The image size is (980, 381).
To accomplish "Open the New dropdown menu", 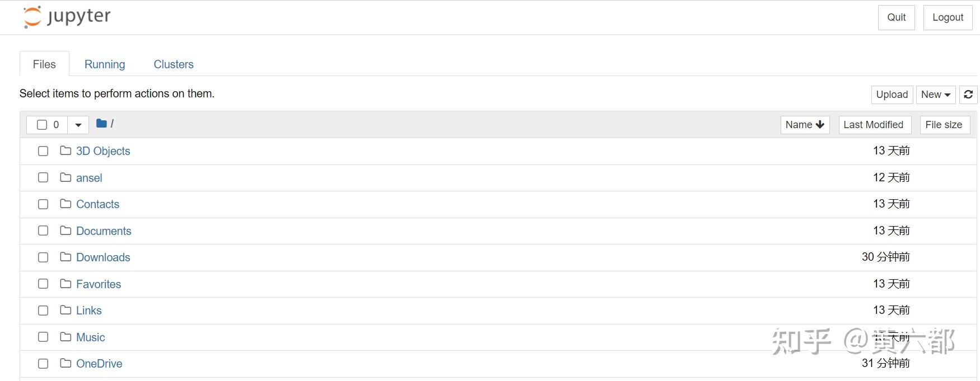I will click(935, 95).
